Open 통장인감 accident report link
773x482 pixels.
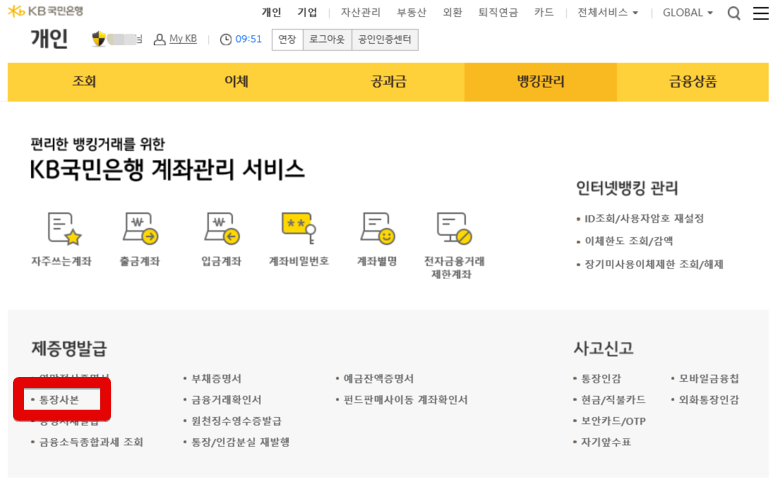[601, 379]
